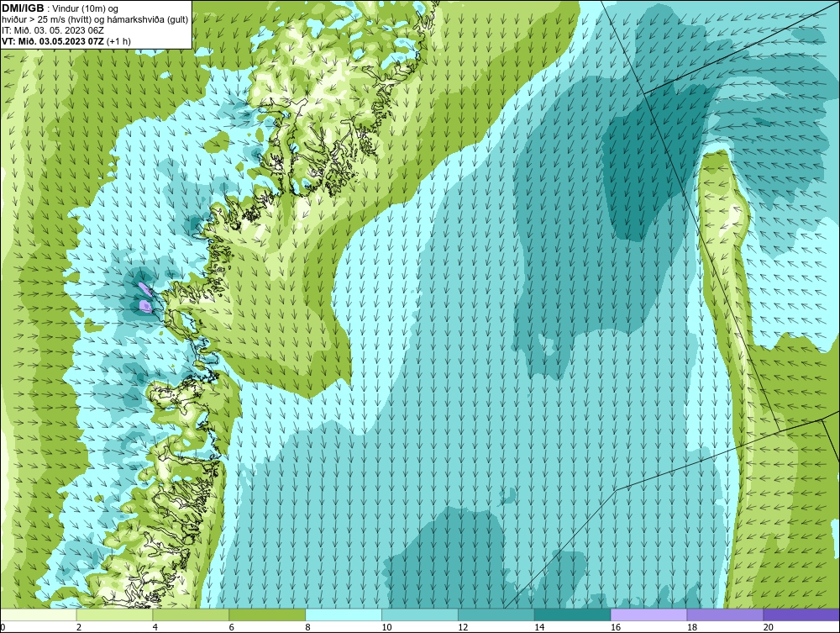
Task: Click the legend scale label '16'
Action: pyautogui.click(x=616, y=627)
